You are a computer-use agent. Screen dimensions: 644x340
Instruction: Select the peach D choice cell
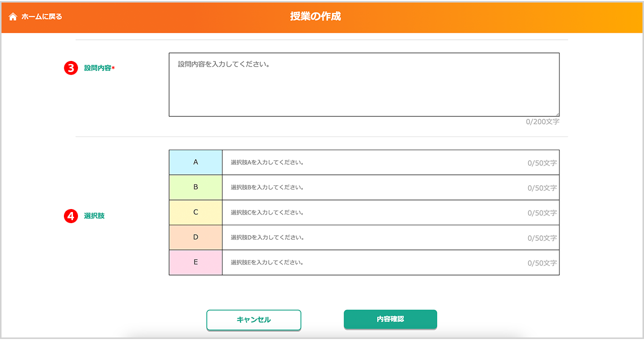[196, 237]
